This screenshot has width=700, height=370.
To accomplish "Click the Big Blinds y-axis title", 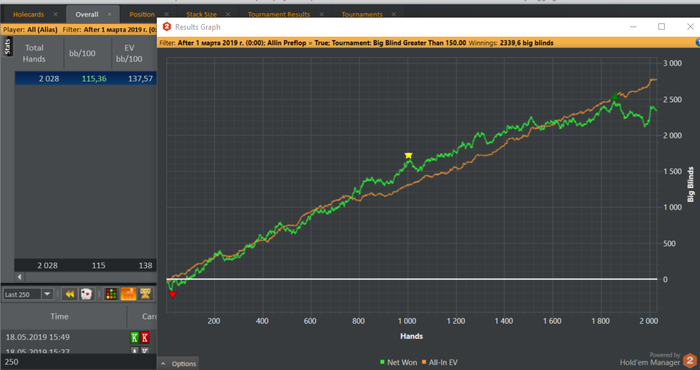I will point(691,184).
